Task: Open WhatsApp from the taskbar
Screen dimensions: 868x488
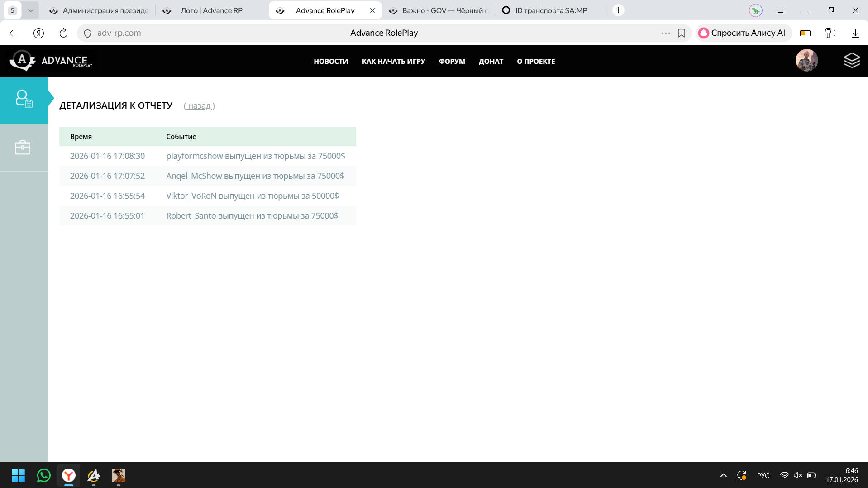Action: pyautogui.click(x=43, y=475)
